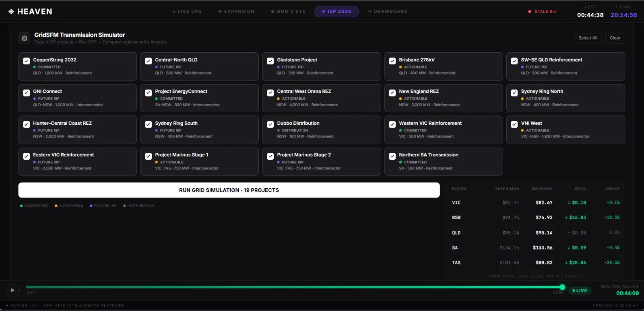Viewport: 644px width, 311px height.
Task: Select the ISP 2026 tab
Action: [x=336, y=12]
